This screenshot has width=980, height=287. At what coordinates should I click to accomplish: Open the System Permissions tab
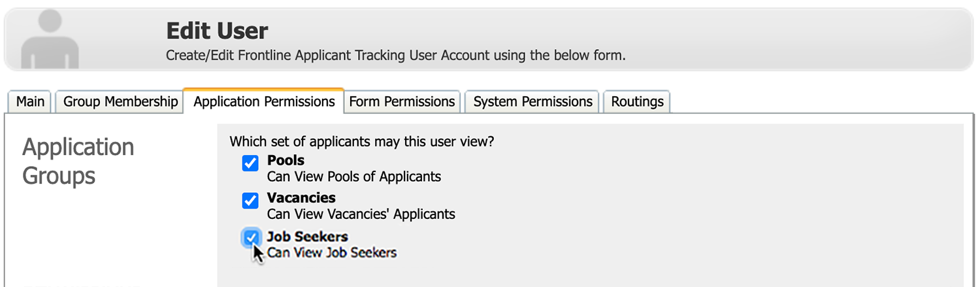(532, 102)
